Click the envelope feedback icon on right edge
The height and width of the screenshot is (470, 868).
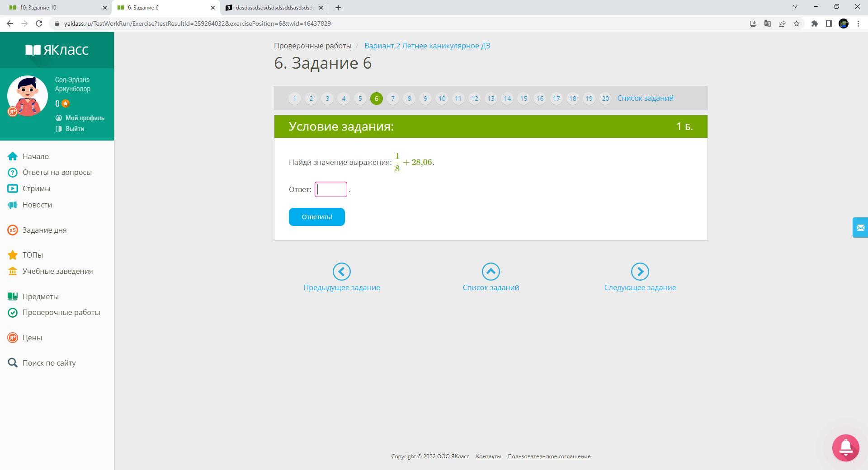860,227
